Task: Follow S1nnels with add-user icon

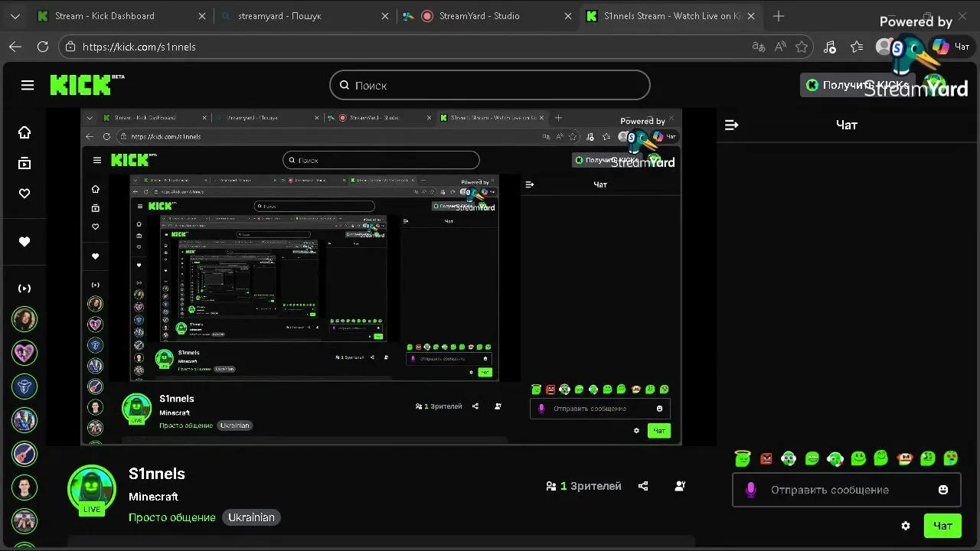Action: (680, 486)
